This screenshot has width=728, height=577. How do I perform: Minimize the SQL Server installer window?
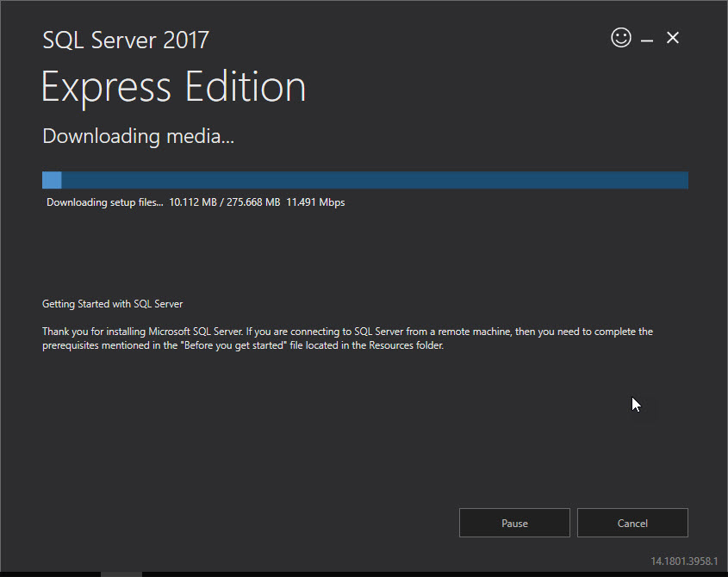(x=647, y=40)
